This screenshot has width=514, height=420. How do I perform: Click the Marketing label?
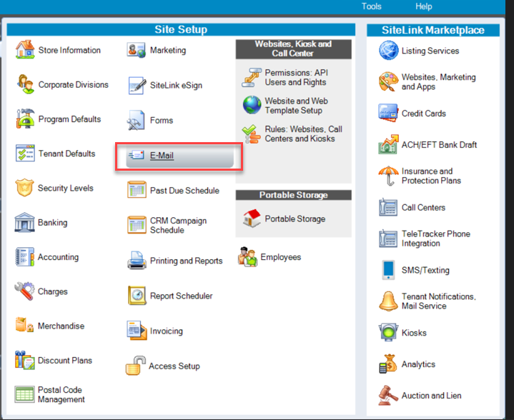(168, 50)
